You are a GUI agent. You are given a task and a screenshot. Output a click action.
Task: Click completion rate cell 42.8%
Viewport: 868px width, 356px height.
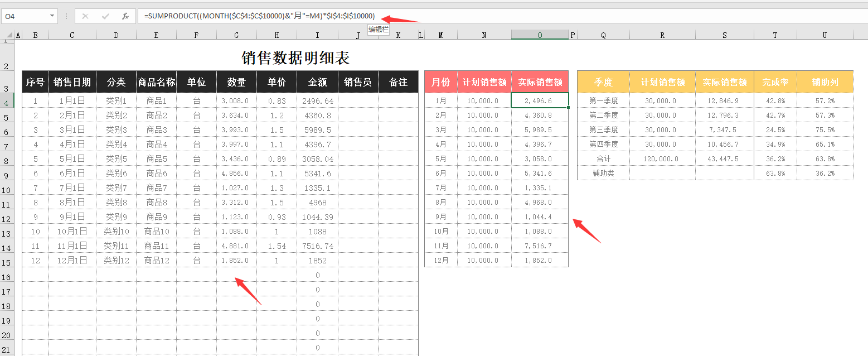click(775, 100)
